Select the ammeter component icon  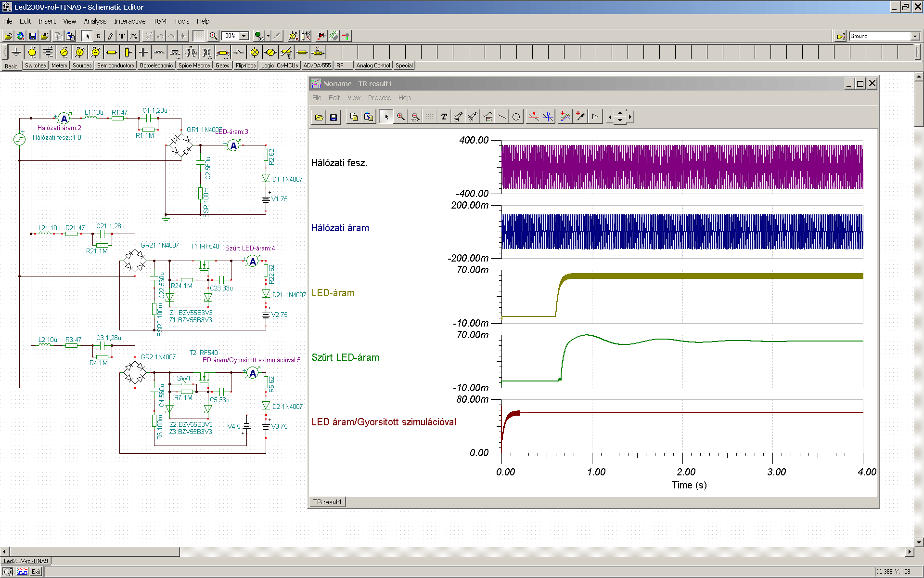point(96,52)
